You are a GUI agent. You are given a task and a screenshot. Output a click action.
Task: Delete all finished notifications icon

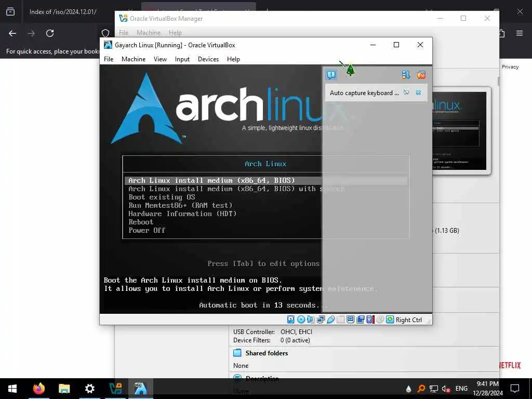(x=421, y=75)
